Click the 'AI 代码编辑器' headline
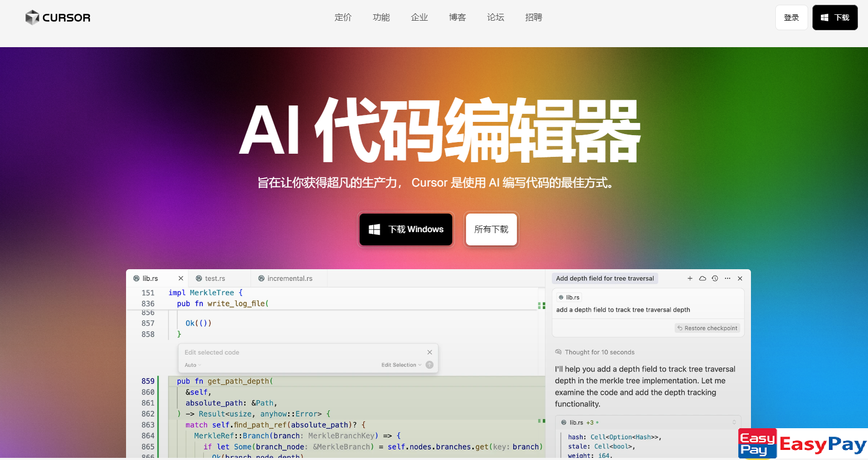Screen dimensions: 868x460 (x=440, y=131)
